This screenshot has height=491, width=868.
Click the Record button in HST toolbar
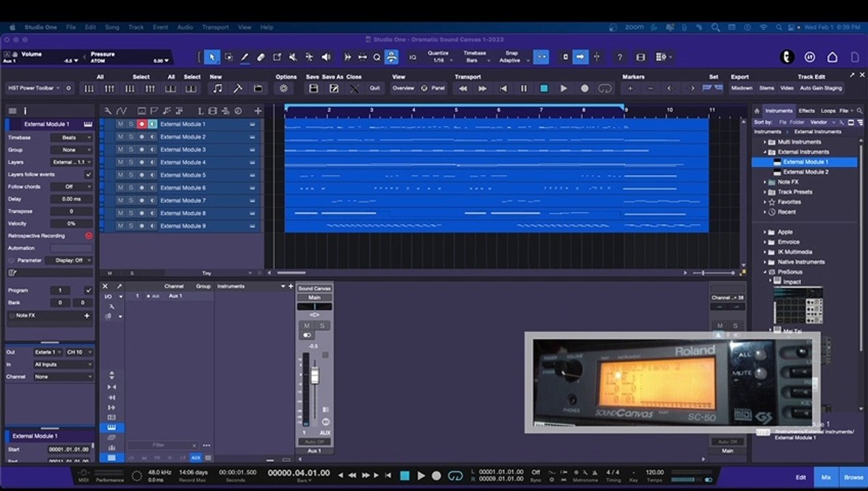pos(584,89)
